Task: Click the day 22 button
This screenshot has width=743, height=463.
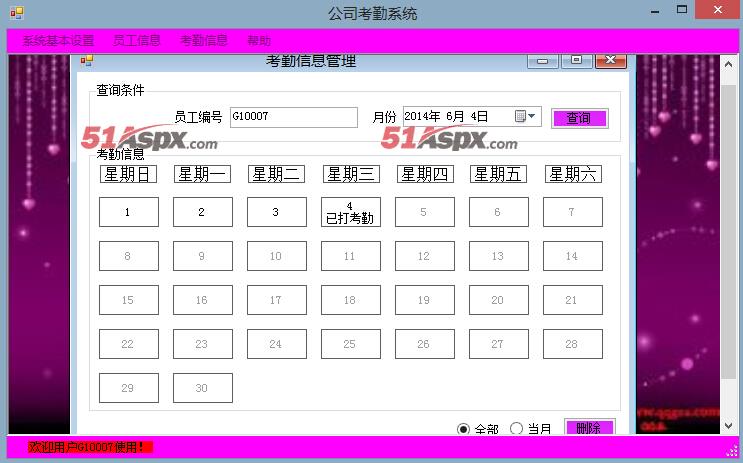Action: (x=129, y=344)
